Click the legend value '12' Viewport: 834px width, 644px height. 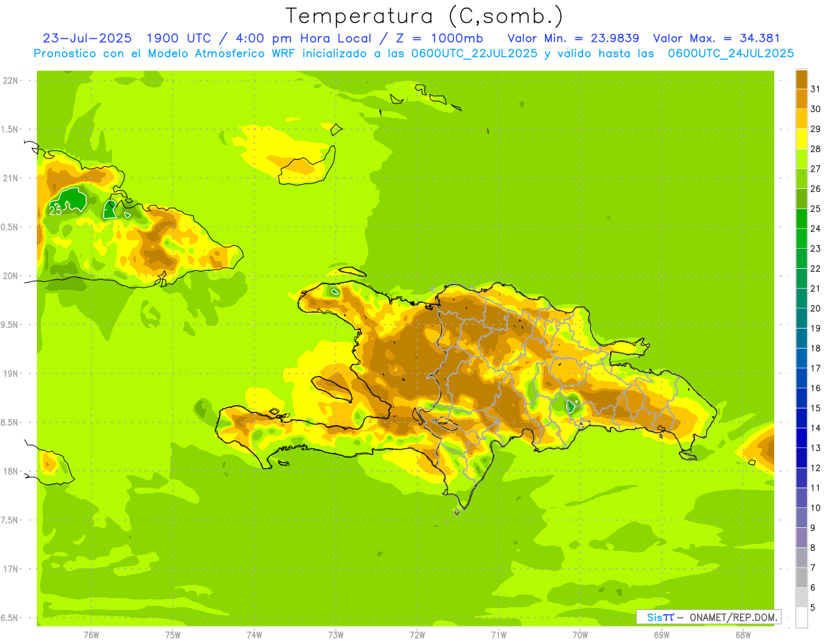click(x=815, y=468)
